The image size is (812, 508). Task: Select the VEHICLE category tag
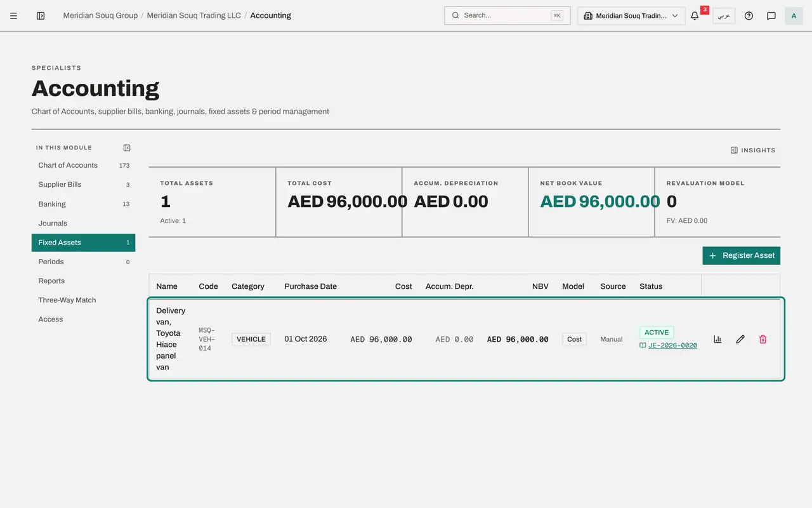click(251, 339)
